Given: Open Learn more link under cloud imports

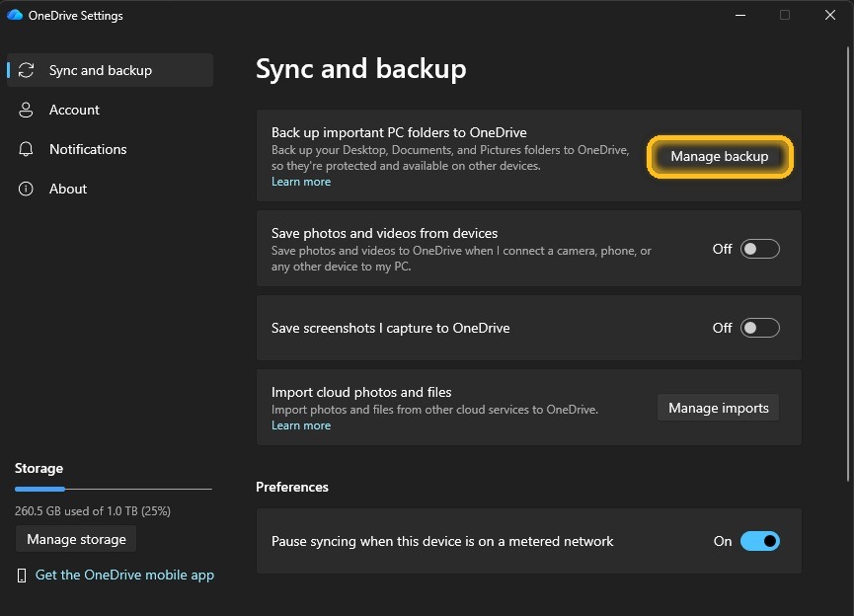Looking at the screenshot, I should pos(301,425).
